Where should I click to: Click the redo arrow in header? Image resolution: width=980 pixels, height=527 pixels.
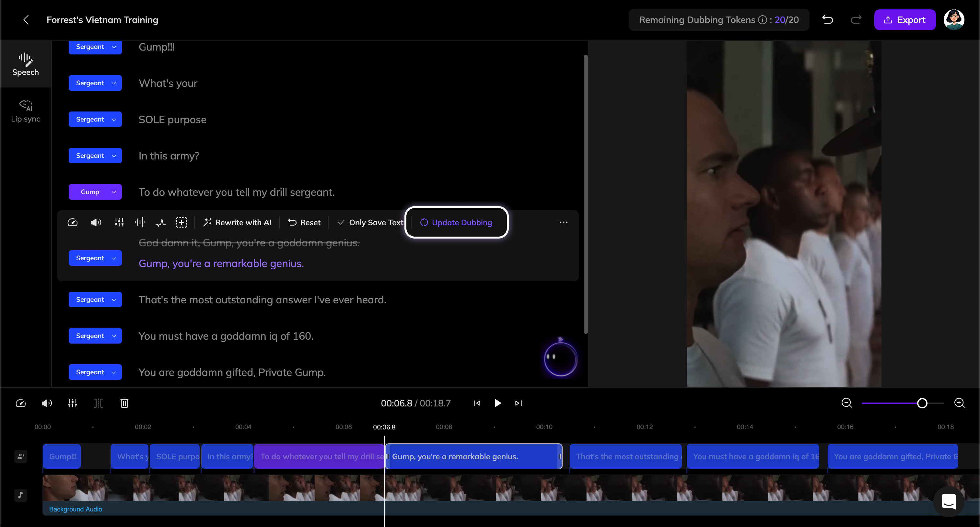856,20
